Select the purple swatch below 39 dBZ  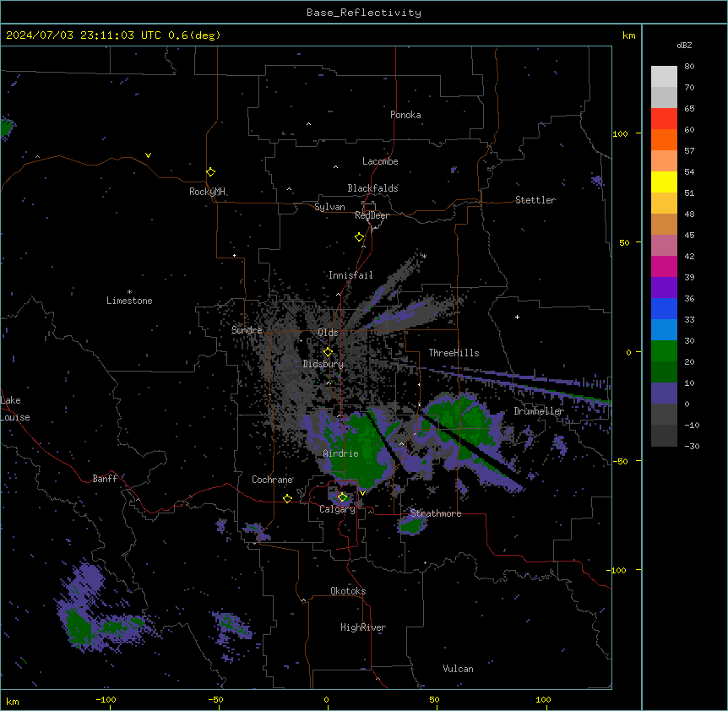[664, 288]
